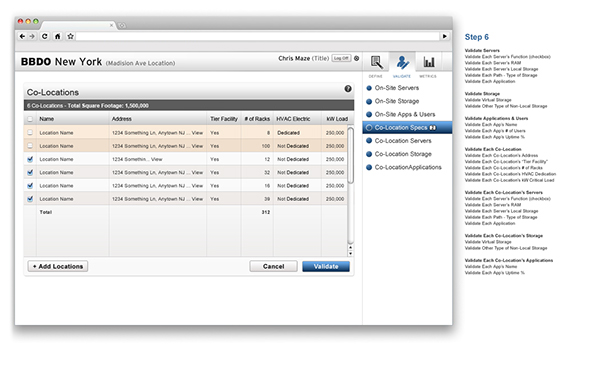The height and width of the screenshot is (388, 600).
Task: Click the table vertical scrollbar thumb
Action: point(351,155)
